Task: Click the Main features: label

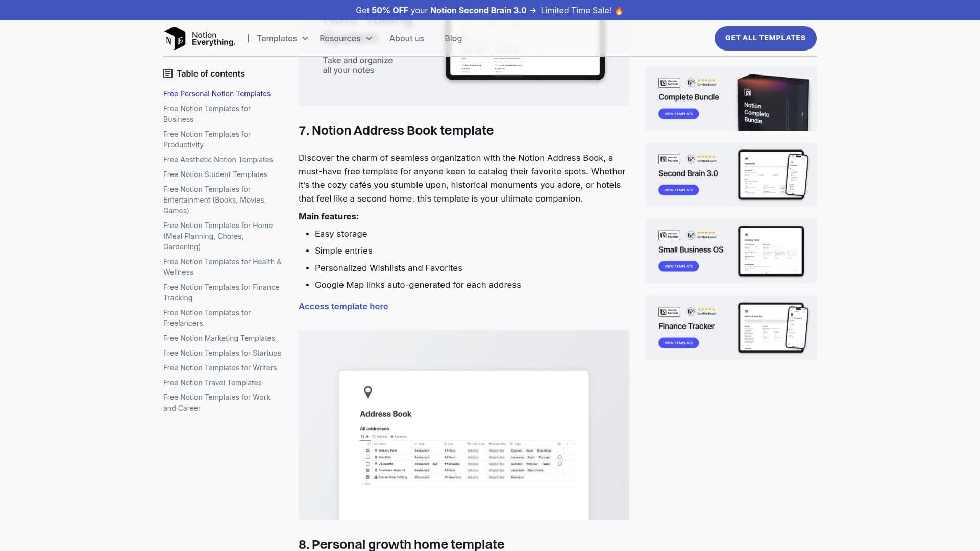Action: click(x=329, y=216)
